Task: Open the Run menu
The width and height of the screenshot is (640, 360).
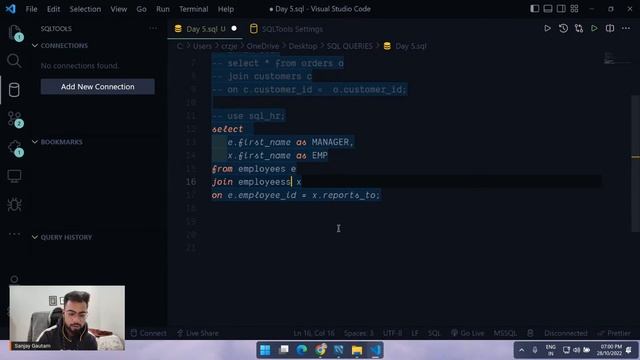Action: click(162, 9)
